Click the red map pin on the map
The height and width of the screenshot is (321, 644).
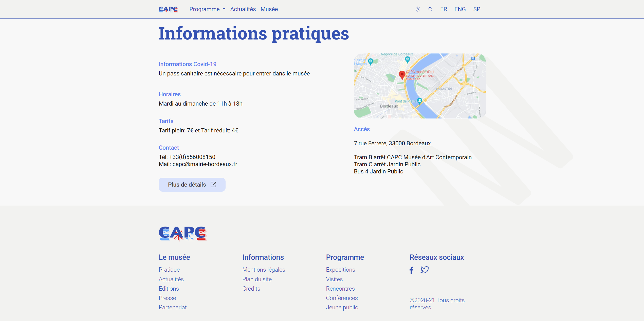(x=402, y=75)
